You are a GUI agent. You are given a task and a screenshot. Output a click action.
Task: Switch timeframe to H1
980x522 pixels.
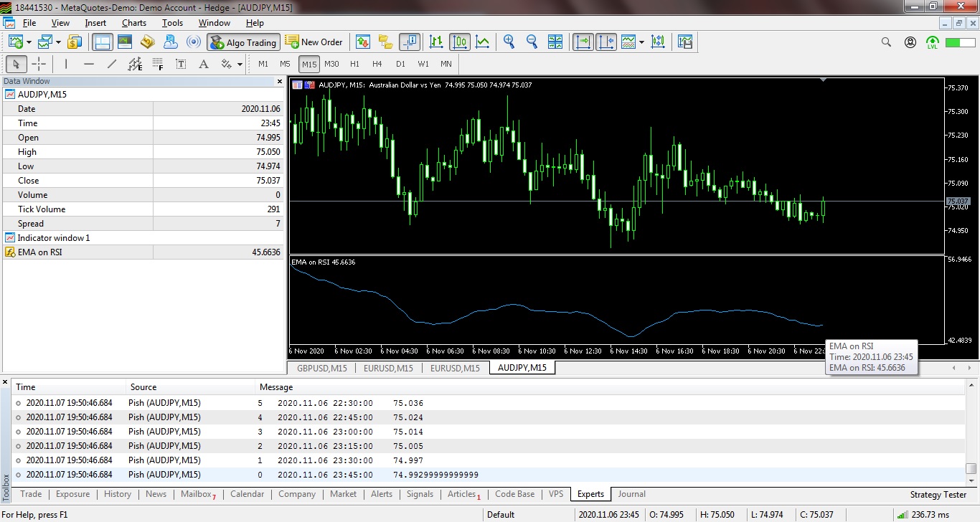pos(354,64)
